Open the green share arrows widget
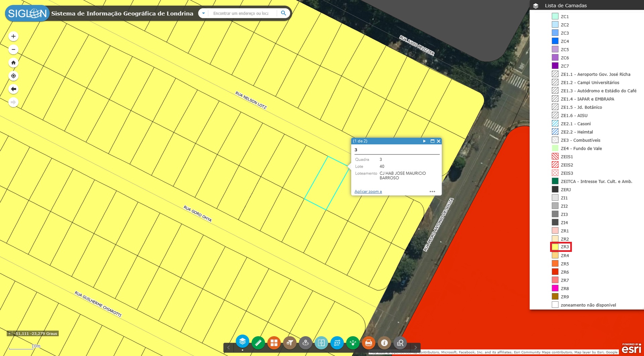Viewport: 644px width, 356px height. pos(353,343)
